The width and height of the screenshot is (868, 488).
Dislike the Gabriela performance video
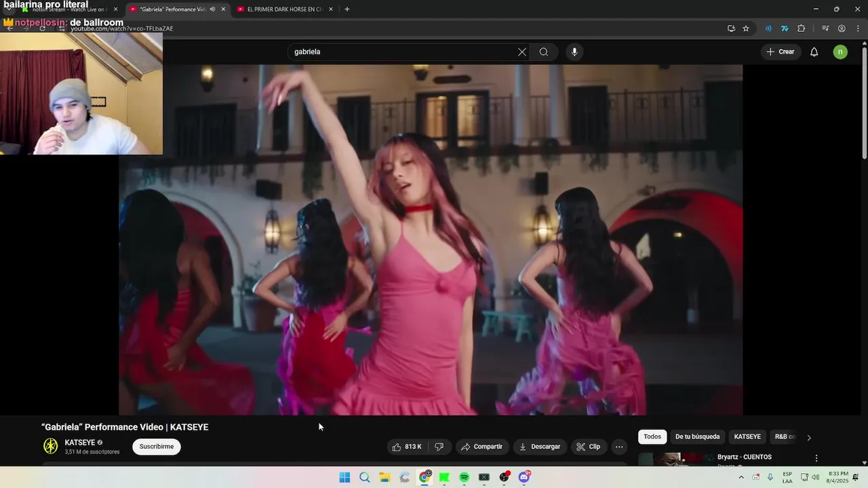tap(439, 447)
